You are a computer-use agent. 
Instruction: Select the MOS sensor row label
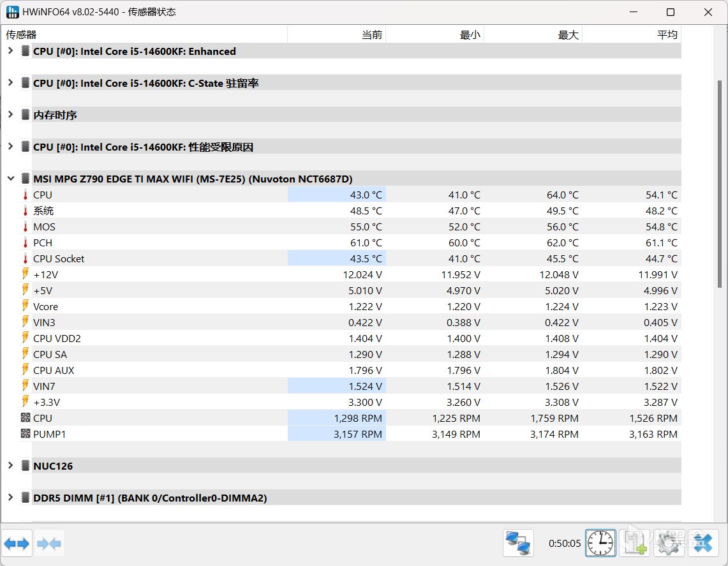(44, 227)
